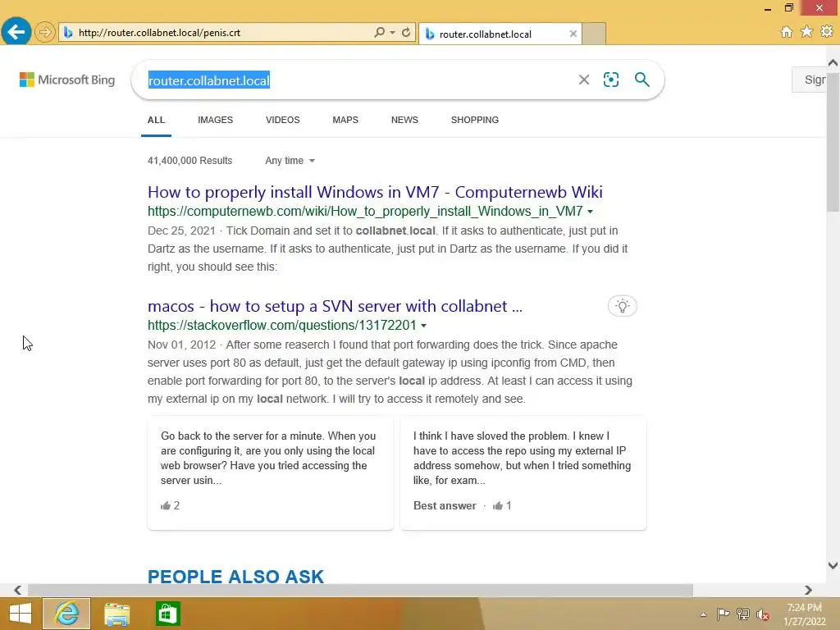Switch to the VIDEOS tab
The image size is (840, 630).
(283, 120)
